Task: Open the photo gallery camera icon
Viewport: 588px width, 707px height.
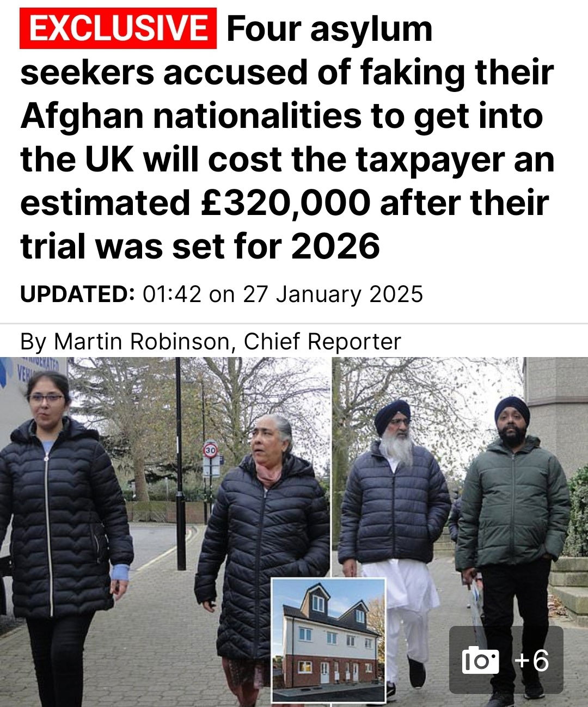Action: (x=480, y=660)
